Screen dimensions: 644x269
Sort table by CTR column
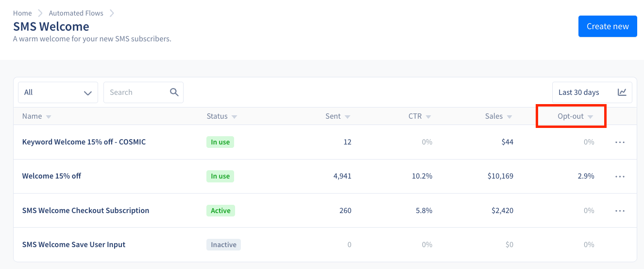415,116
